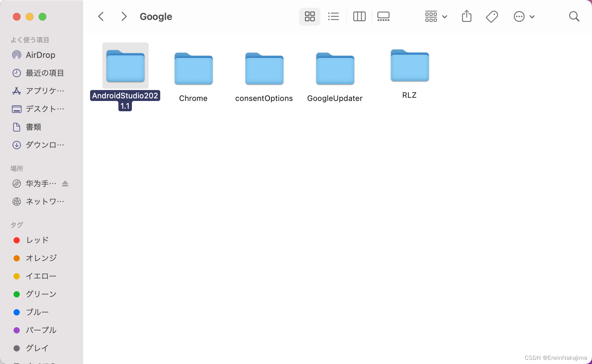Click the よく使う項目 section header
592x364 pixels.
30,40
